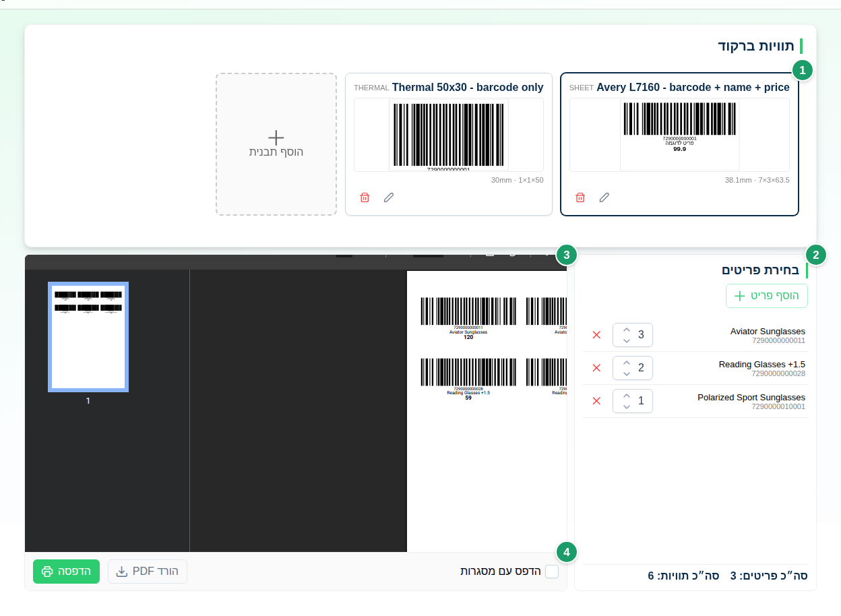Click barcode number 7290000000028 in the item list
841x616 pixels.
(x=778, y=373)
